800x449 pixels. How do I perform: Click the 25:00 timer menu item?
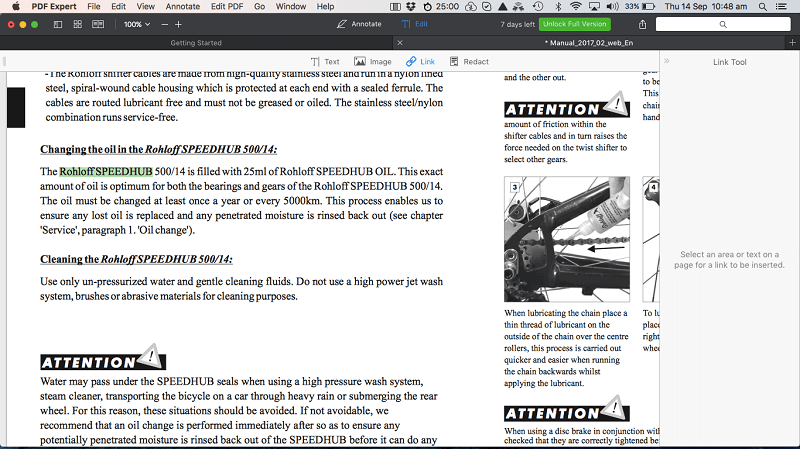[x=441, y=7]
